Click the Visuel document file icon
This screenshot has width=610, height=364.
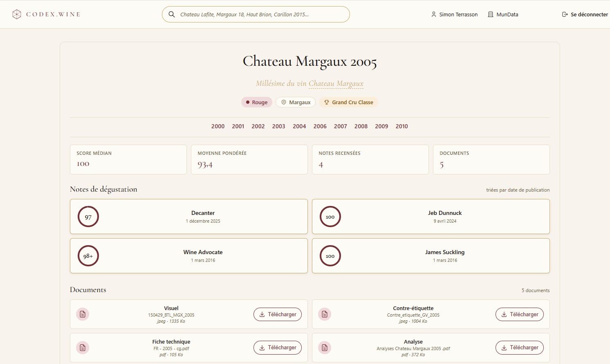click(83, 314)
